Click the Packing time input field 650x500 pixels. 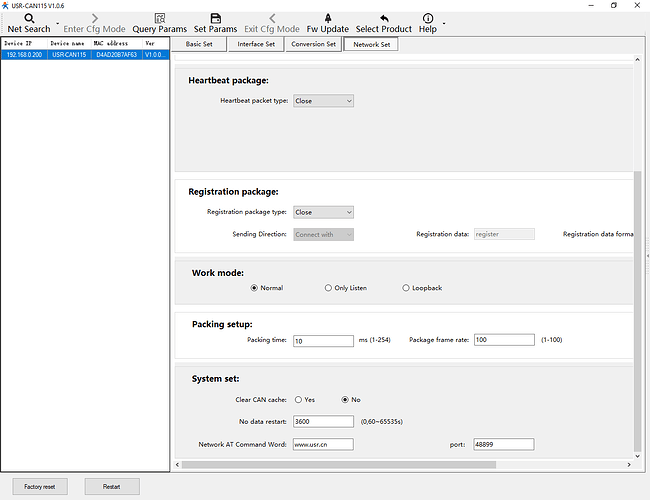click(x=323, y=341)
